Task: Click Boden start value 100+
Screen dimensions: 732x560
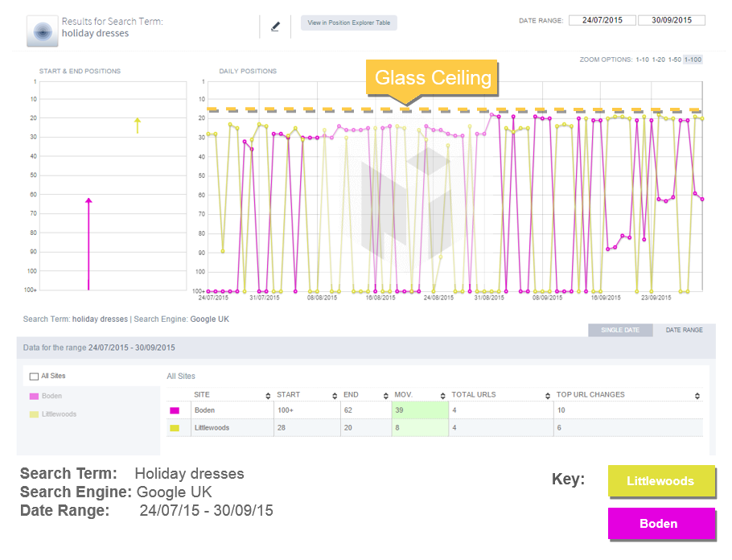Action: coord(286,410)
